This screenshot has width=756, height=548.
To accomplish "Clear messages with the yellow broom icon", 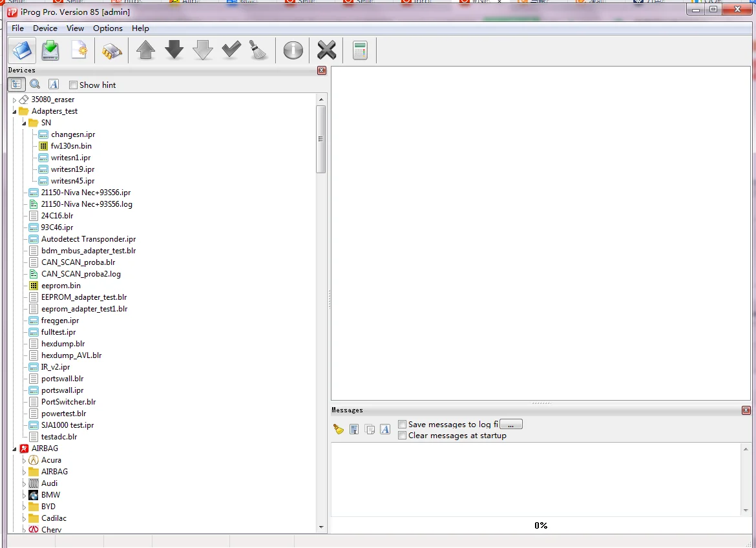I will point(339,429).
